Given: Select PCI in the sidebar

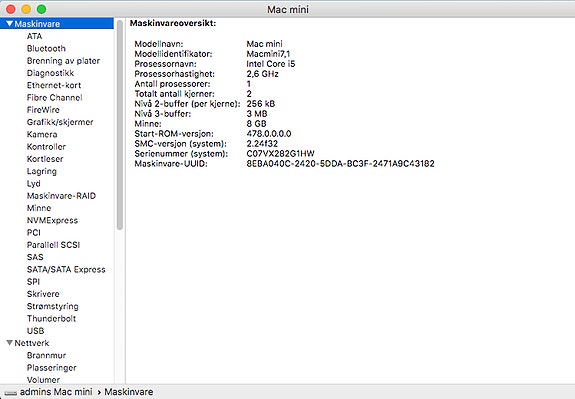Looking at the screenshot, I should (33, 233).
